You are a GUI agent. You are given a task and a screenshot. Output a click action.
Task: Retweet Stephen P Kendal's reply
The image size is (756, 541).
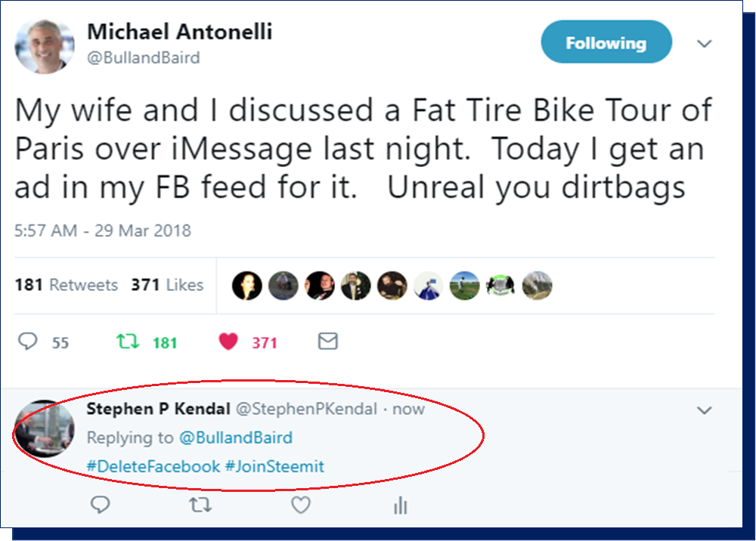coord(200,505)
